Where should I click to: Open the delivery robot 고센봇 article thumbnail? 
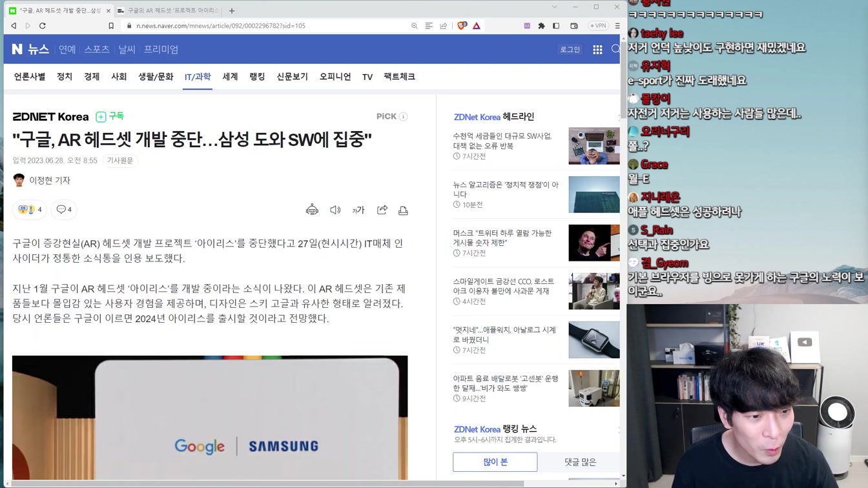[x=594, y=388]
